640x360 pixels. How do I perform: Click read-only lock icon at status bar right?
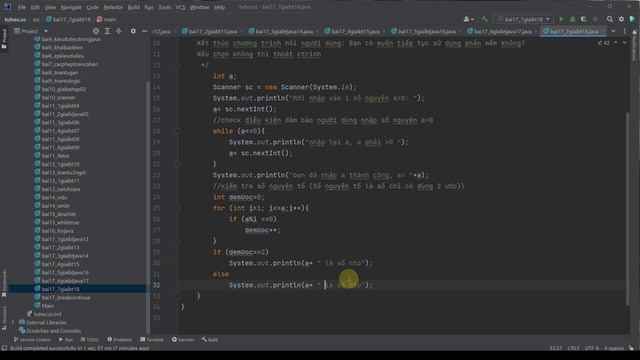coord(631,348)
